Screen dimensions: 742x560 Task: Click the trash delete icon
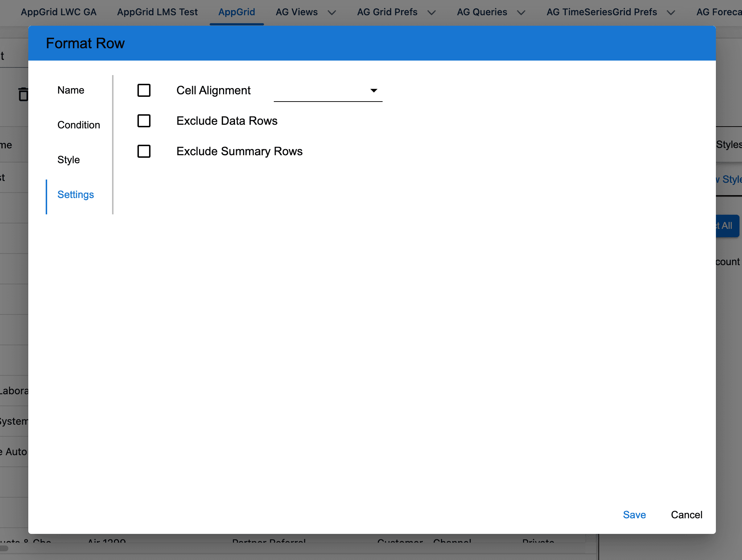click(23, 94)
